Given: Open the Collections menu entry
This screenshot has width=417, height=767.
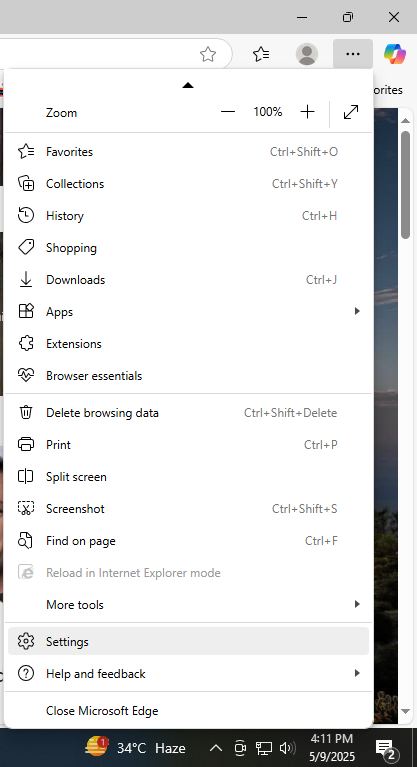Looking at the screenshot, I should coord(188,183).
